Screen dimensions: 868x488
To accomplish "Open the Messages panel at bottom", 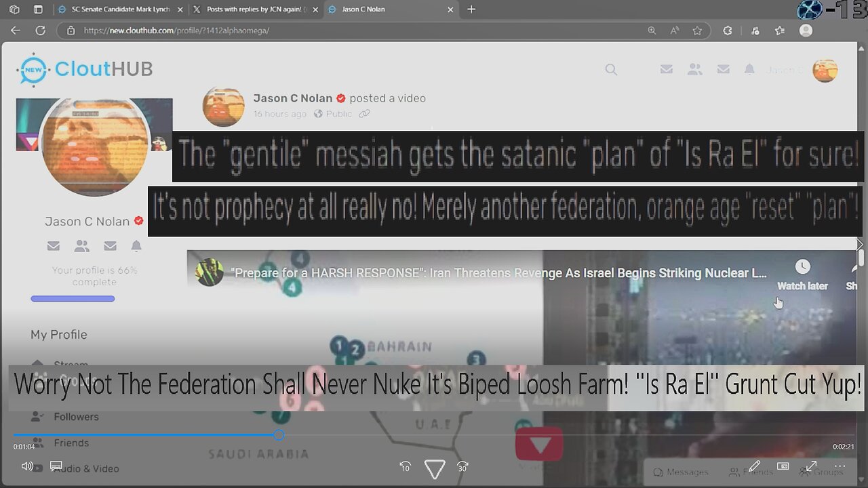I will point(680,472).
